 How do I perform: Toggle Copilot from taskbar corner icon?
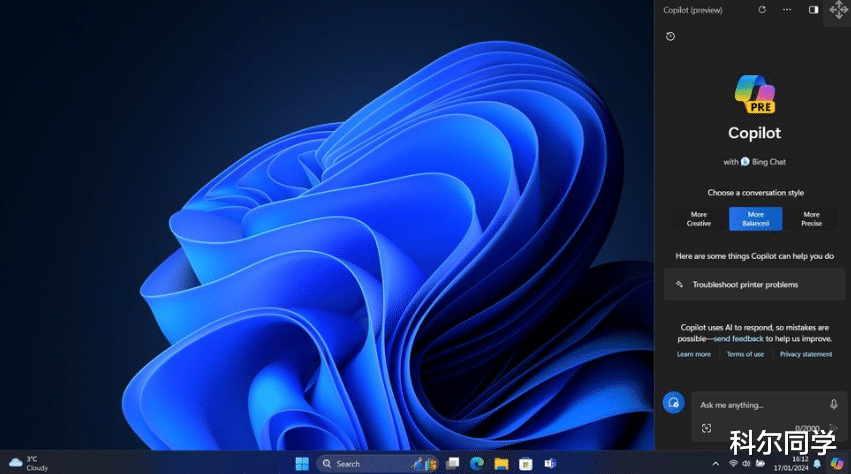837,463
